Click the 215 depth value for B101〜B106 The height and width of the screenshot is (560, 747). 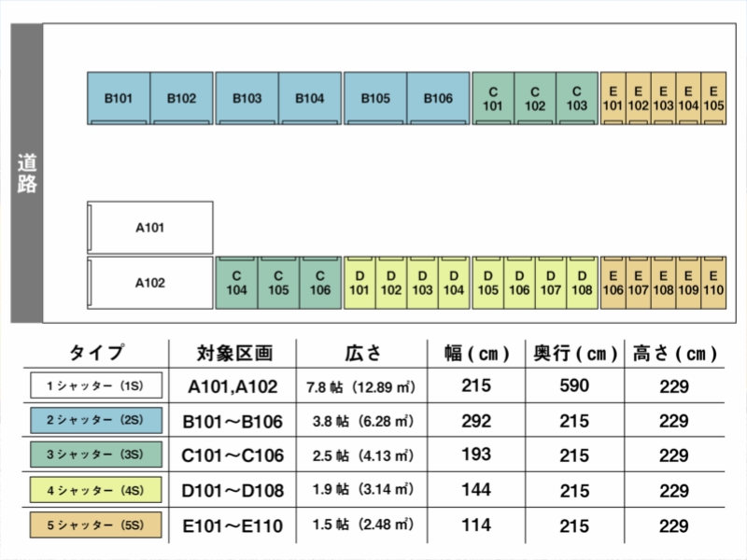point(576,420)
